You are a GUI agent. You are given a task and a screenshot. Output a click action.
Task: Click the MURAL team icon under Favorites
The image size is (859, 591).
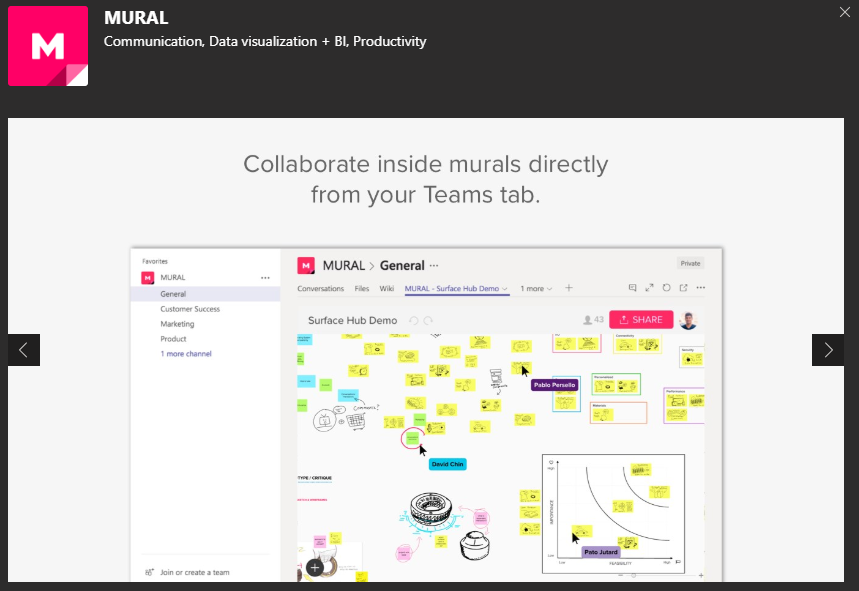pos(147,278)
